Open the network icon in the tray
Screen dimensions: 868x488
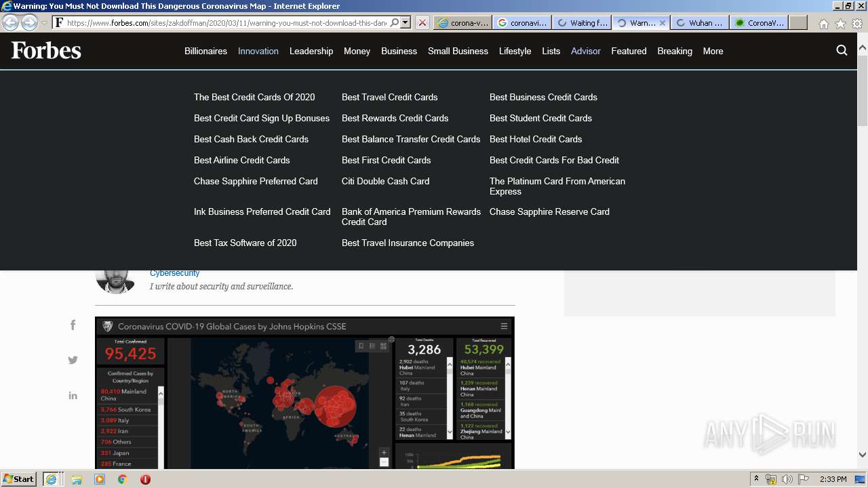tap(771, 479)
